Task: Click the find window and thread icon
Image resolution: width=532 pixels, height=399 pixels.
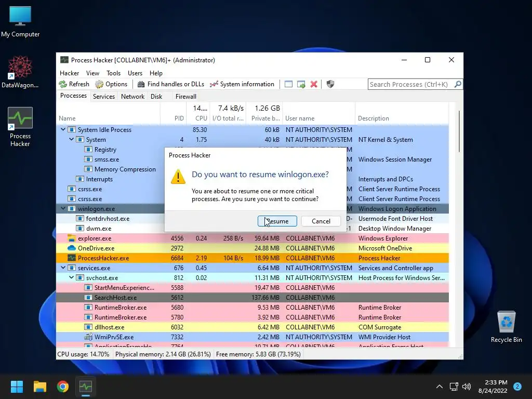Action: [301, 84]
